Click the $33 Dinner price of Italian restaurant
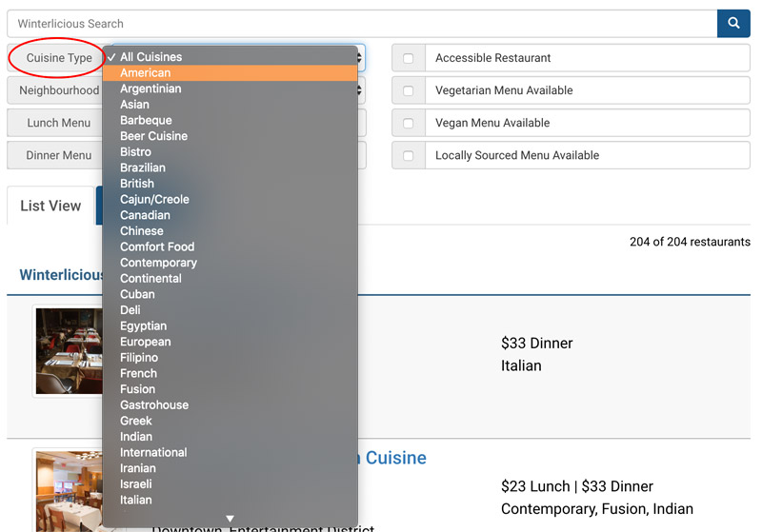The height and width of the screenshot is (532, 762). click(x=536, y=344)
